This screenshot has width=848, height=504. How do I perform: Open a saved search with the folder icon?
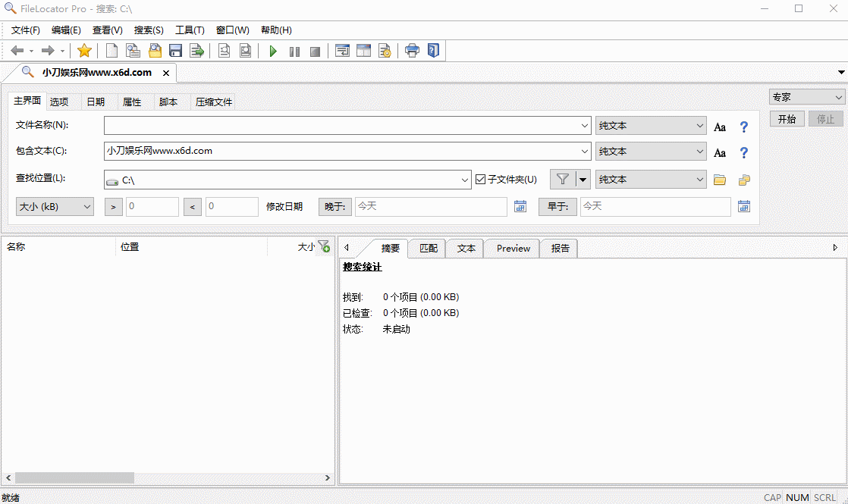click(155, 50)
